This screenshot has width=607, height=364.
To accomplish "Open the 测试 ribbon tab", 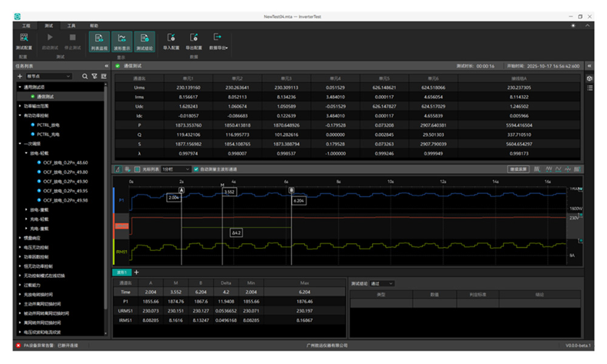I will coord(49,25).
